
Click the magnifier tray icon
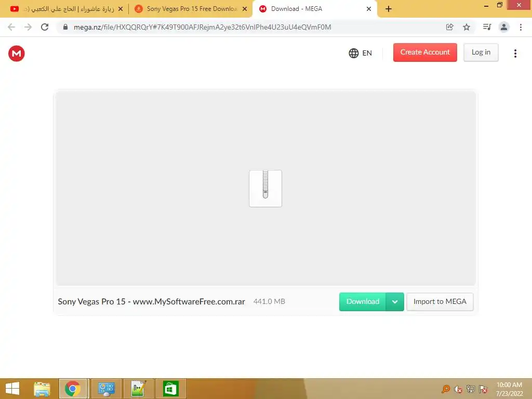[x=445, y=389]
